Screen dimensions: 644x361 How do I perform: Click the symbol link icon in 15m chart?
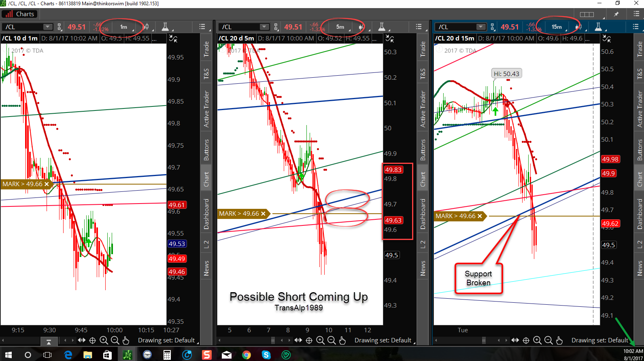493,27
